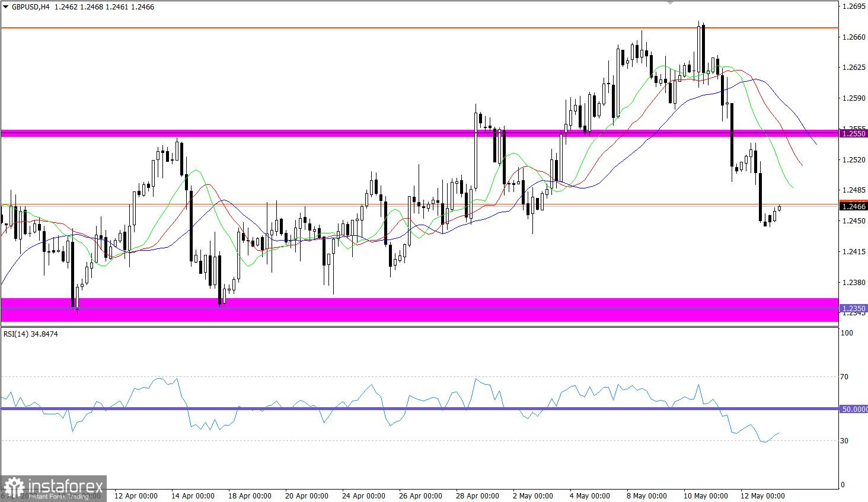Image resolution: width=868 pixels, height=502 pixels.
Task: Click the 14 Apr 00:00 date label
Action: [x=192, y=496]
